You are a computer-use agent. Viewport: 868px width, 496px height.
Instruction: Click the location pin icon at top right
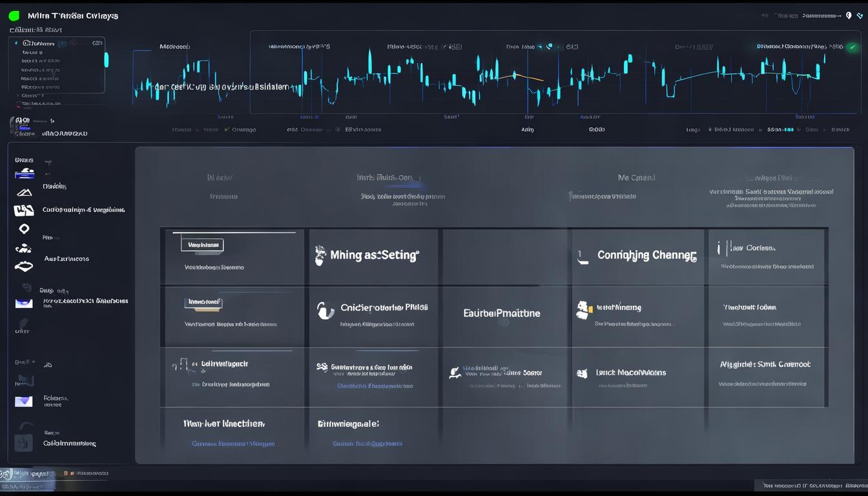tap(849, 15)
